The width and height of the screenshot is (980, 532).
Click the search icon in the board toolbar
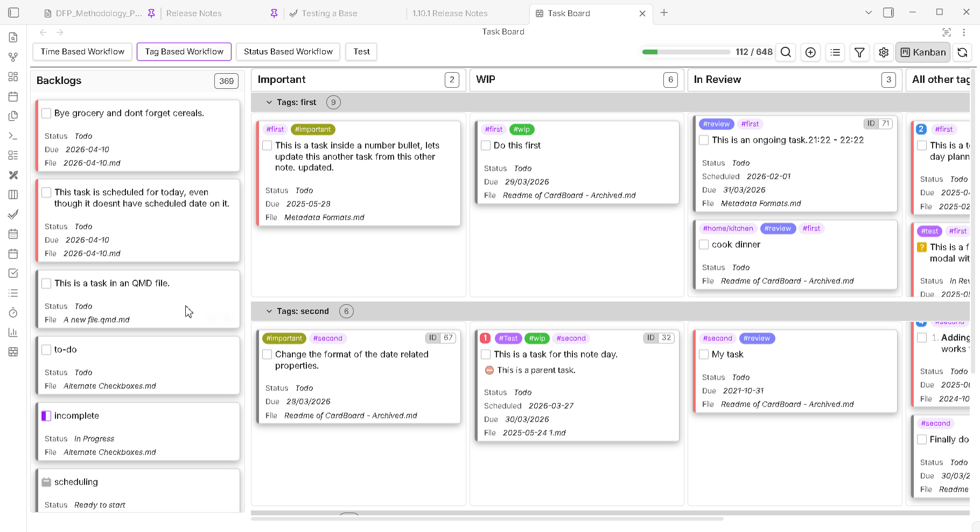point(786,52)
